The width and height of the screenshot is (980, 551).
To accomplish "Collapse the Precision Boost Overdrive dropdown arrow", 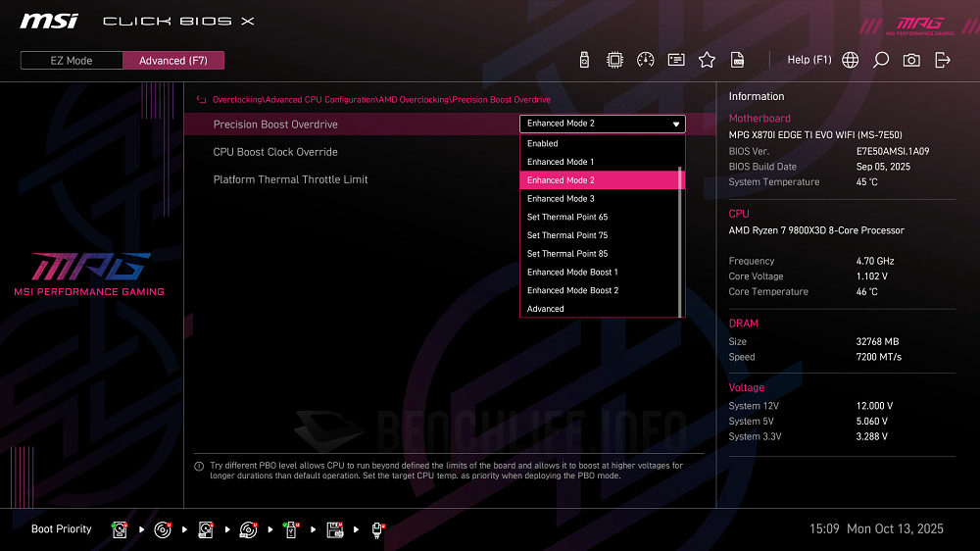I will coord(676,125).
